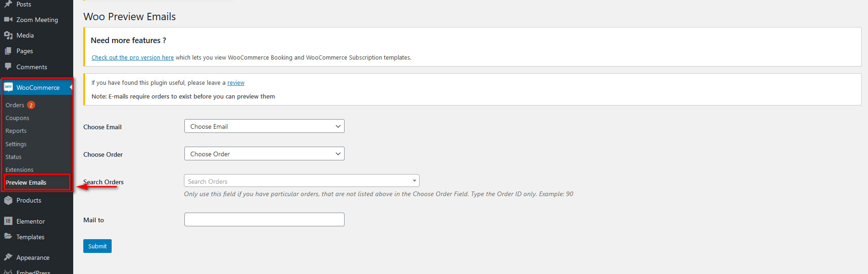Click the Zoom Meeting camera icon

point(8,20)
